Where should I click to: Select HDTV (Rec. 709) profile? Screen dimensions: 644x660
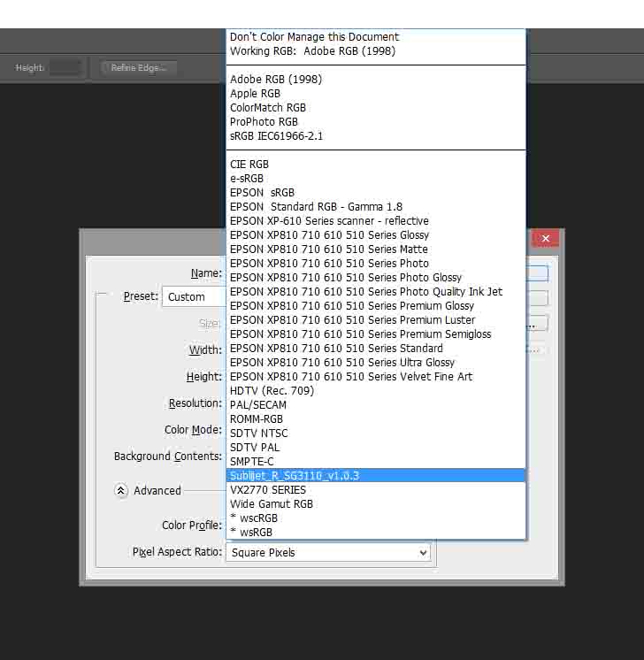coord(376,391)
